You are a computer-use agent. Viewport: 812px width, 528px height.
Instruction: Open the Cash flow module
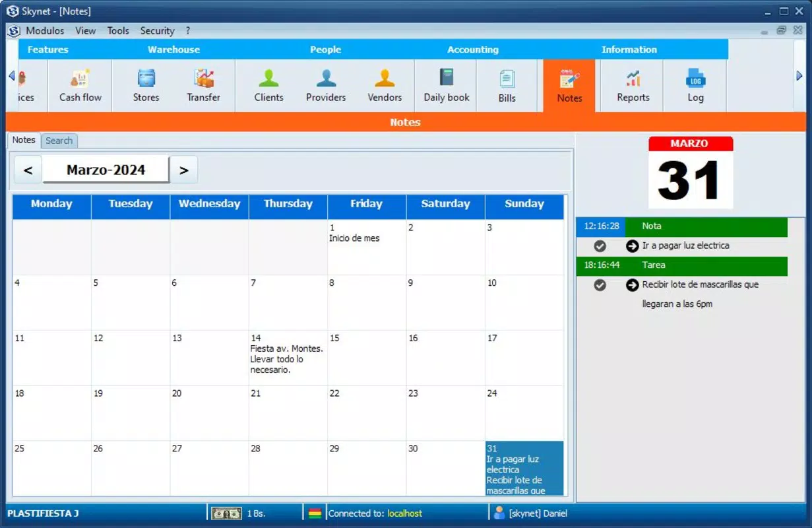point(80,86)
